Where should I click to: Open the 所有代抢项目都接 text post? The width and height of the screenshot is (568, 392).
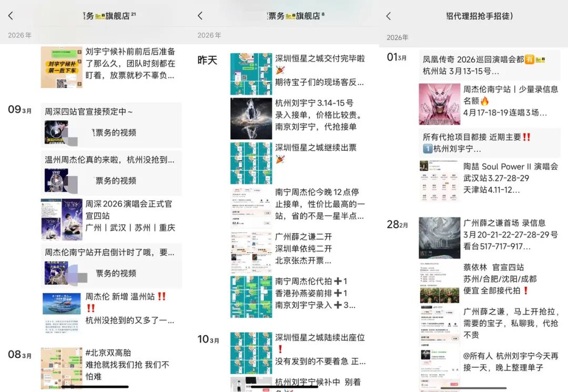point(489,142)
